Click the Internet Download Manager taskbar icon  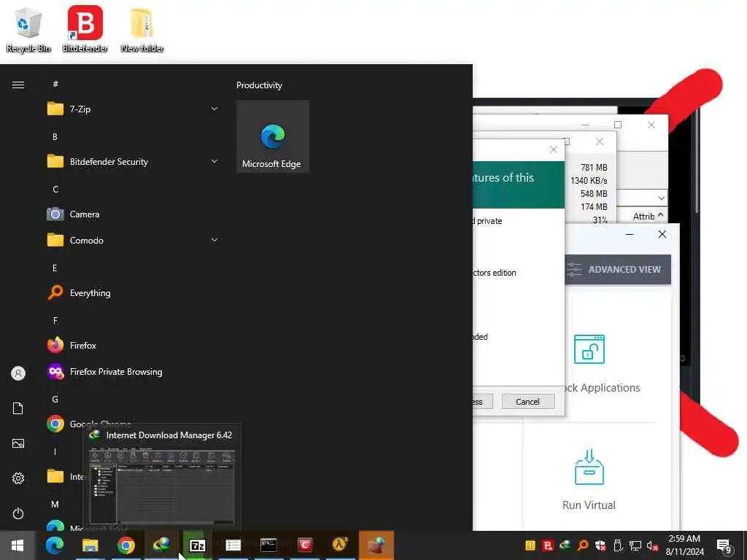161,545
